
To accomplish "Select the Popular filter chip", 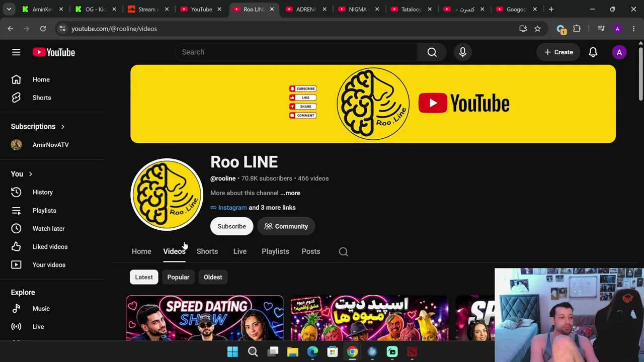I will tap(178, 277).
